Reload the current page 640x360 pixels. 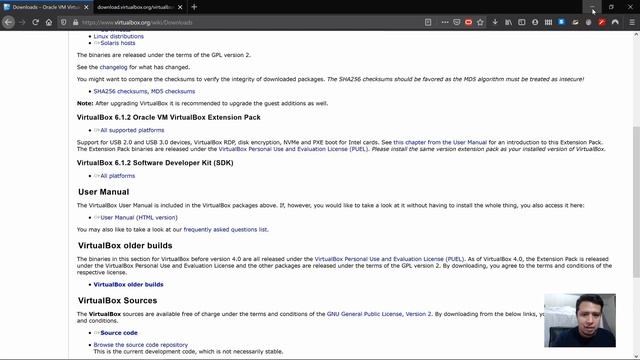click(36, 22)
